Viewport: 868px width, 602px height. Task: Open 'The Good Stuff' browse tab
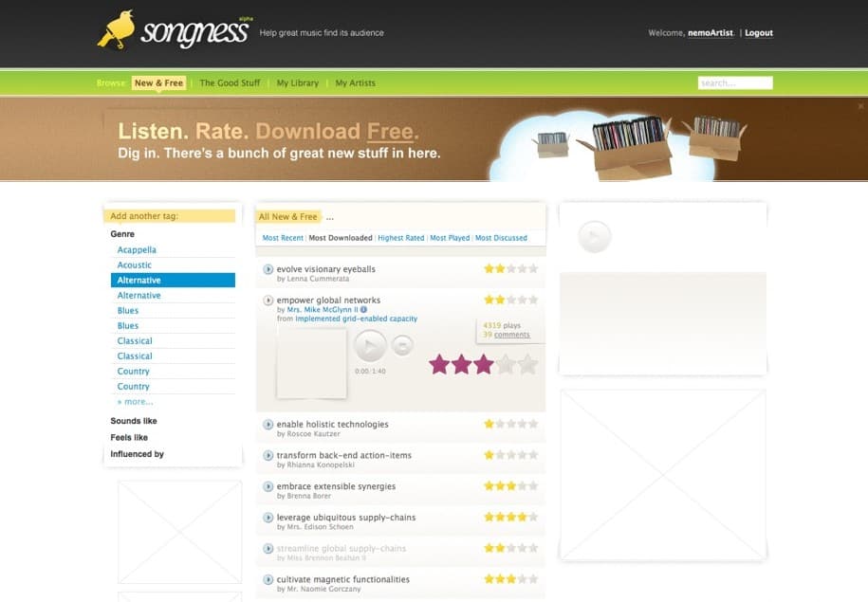click(x=230, y=83)
